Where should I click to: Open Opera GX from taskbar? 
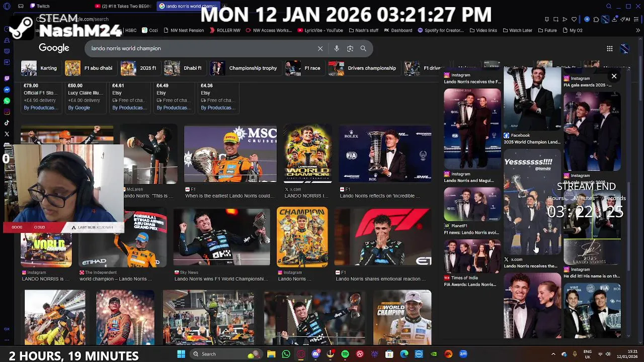click(301, 354)
